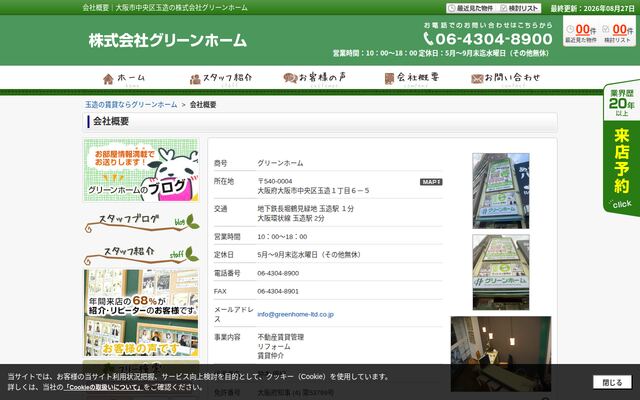The width and height of the screenshot is (640, 400).
Task: Open the スタッフ紹介 sidebar banner
Action: click(141, 255)
